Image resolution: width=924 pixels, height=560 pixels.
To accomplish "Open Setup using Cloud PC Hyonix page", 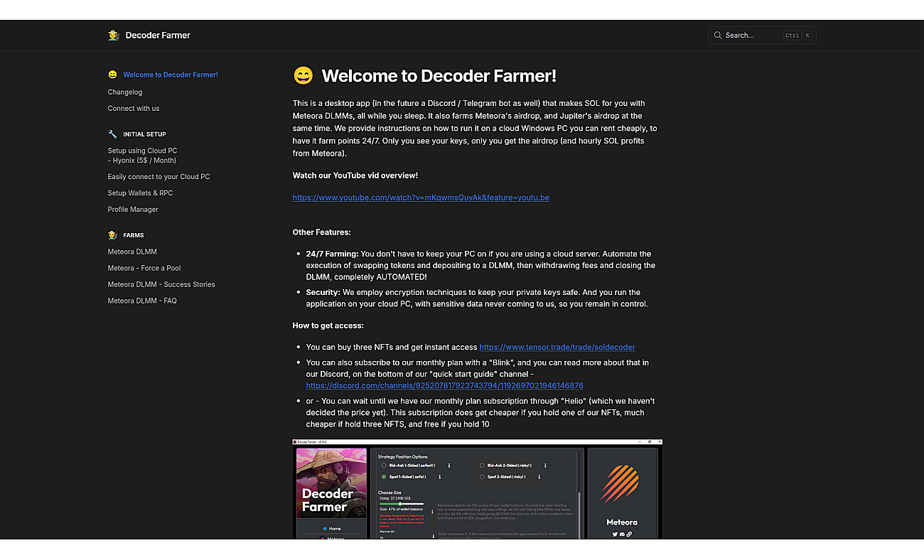I will (143, 156).
